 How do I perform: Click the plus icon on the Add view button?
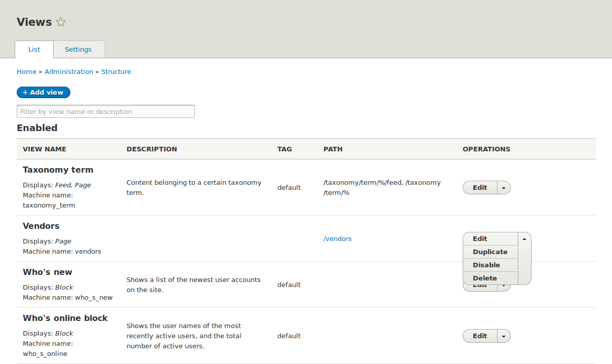(25, 92)
